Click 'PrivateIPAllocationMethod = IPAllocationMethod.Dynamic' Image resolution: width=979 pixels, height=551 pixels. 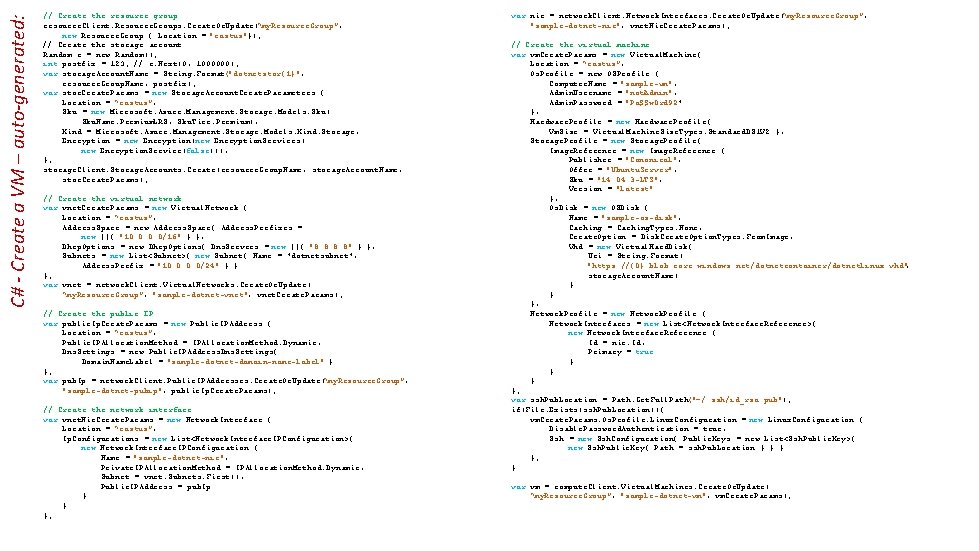click(x=232, y=467)
